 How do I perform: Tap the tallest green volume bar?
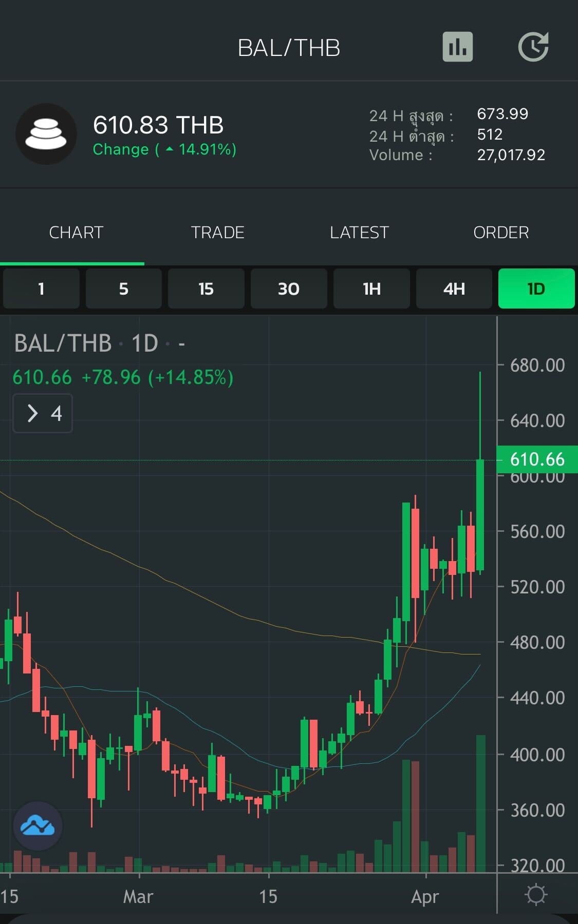point(481,803)
